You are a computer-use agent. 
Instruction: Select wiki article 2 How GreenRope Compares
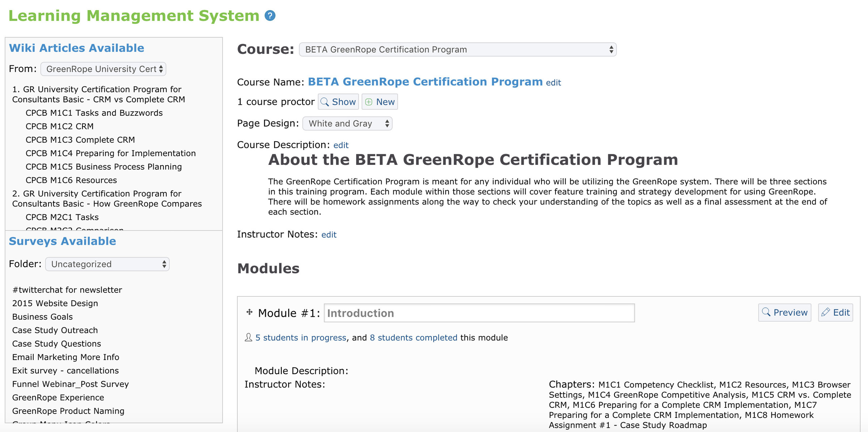click(107, 199)
